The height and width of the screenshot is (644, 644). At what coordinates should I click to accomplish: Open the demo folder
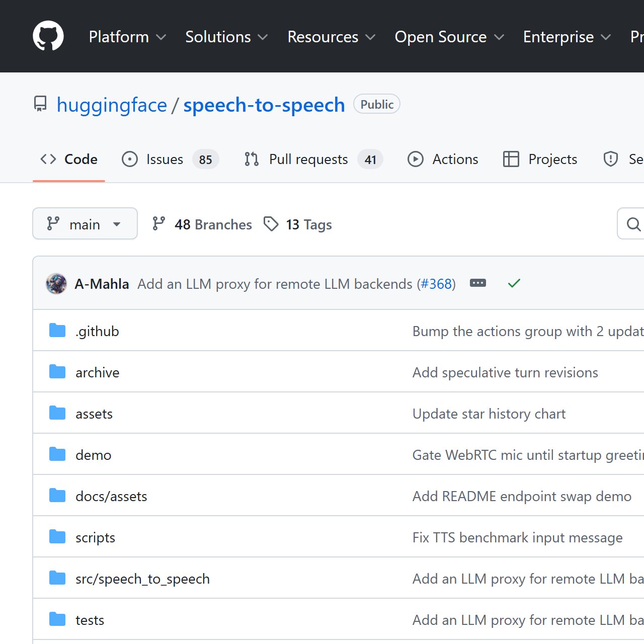(94, 455)
